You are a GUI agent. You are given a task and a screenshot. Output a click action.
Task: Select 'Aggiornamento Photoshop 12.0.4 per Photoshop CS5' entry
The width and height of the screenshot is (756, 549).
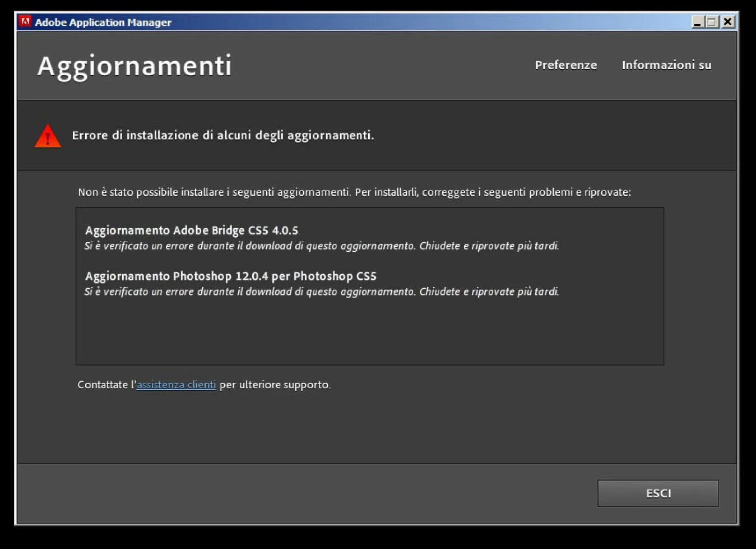coord(231,276)
